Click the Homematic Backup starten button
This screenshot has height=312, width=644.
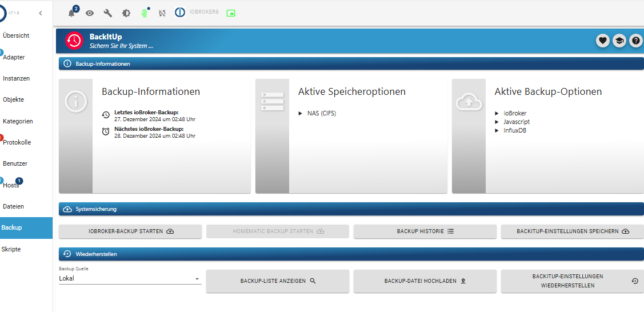point(278,231)
